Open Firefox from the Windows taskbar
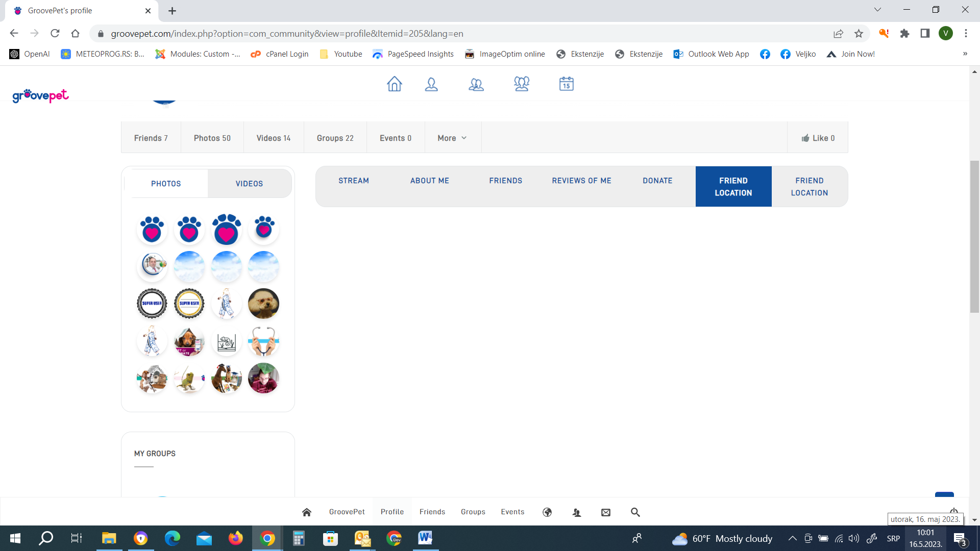Image resolution: width=980 pixels, height=551 pixels. pos(236,538)
